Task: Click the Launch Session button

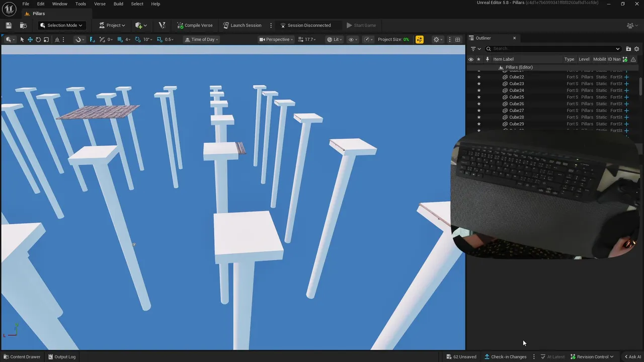Action: pyautogui.click(x=242, y=25)
